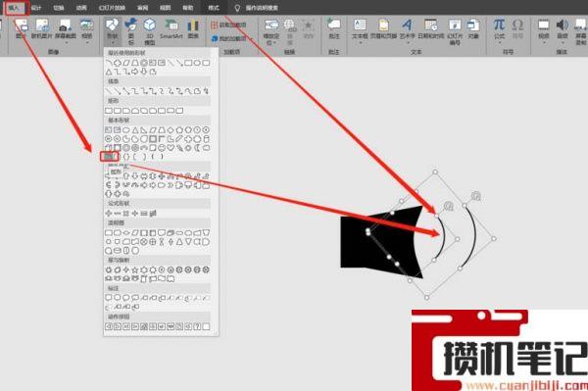Select the straight line under 线条
Screen dimensions: 588x391
(109, 91)
